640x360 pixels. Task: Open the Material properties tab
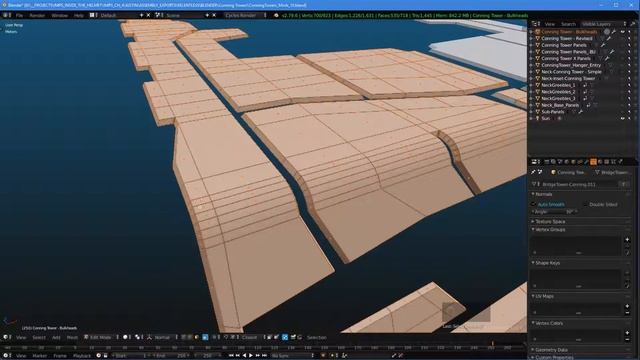pyautogui.click(x=600, y=162)
